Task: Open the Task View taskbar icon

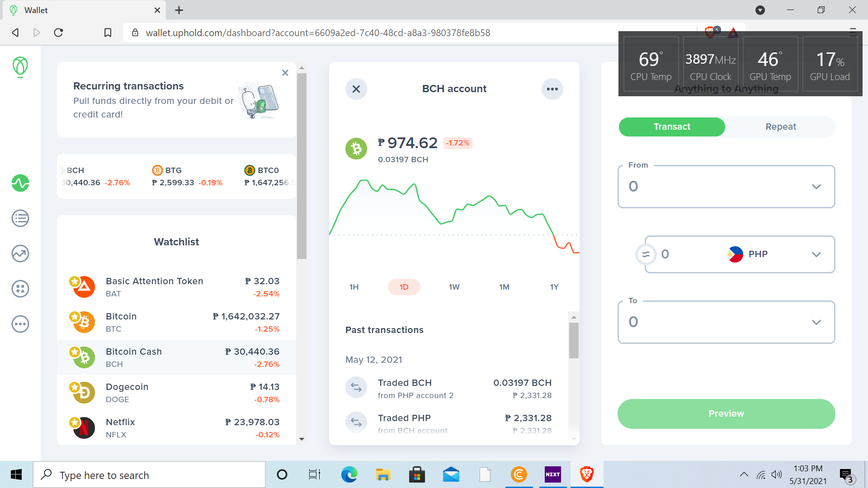Action: pyautogui.click(x=315, y=474)
